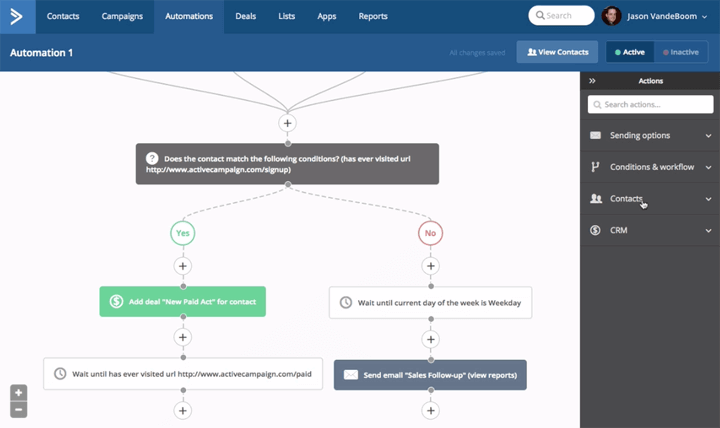Expand the CRM actions section
The image size is (720, 428).
pos(650,230)
